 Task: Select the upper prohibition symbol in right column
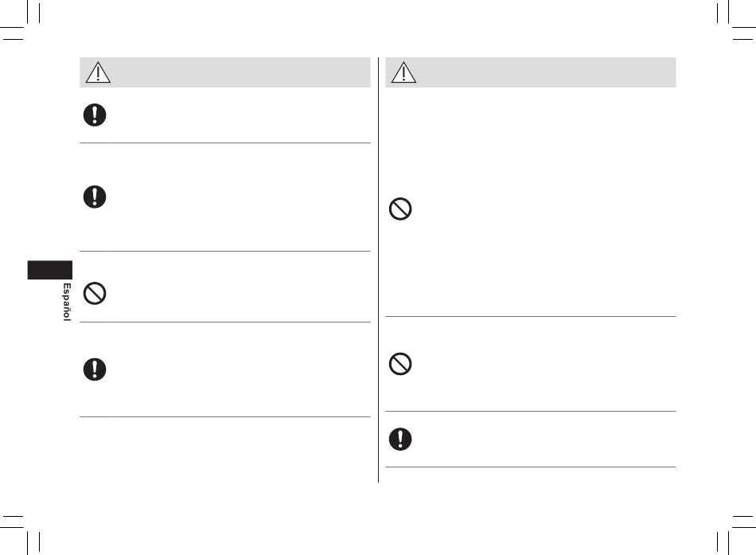click(400, 209)
